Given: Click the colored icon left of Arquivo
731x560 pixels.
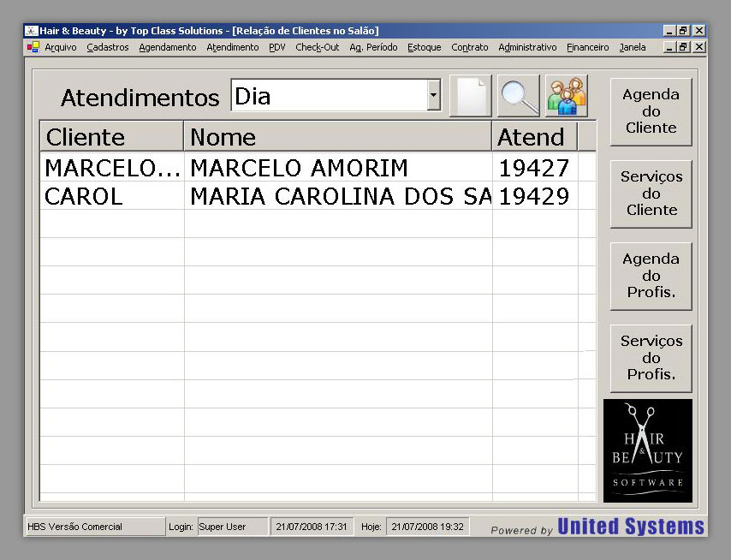Looking at the screenshot, I should 33,47.
